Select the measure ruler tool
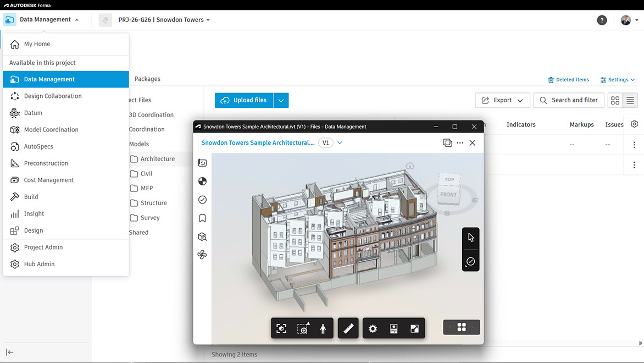The width and height of the screenshot is (644, 363). [348, 328]
